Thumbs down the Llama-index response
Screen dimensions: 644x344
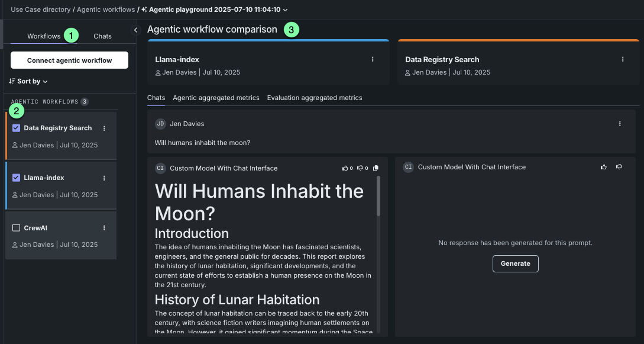click(x=360, y=168)
